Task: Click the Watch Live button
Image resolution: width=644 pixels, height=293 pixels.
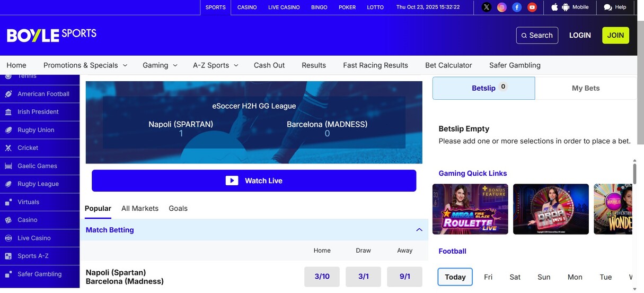Action: coord(254,180)
